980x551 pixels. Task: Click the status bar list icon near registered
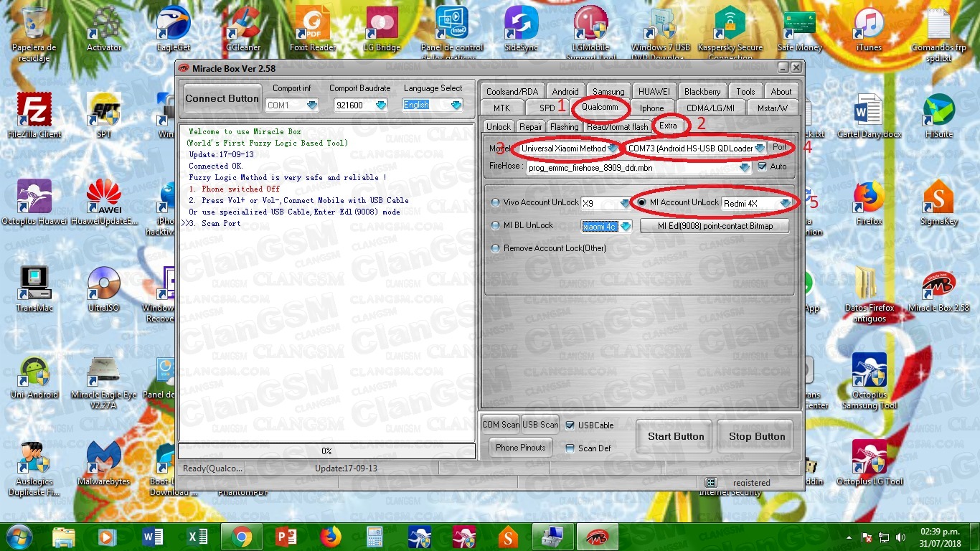(x=710, y=483)
